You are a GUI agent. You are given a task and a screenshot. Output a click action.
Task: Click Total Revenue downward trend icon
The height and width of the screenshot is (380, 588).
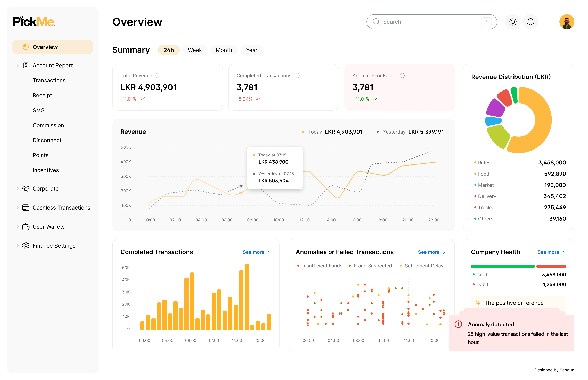pyautogui.click(x=143, y=99)
